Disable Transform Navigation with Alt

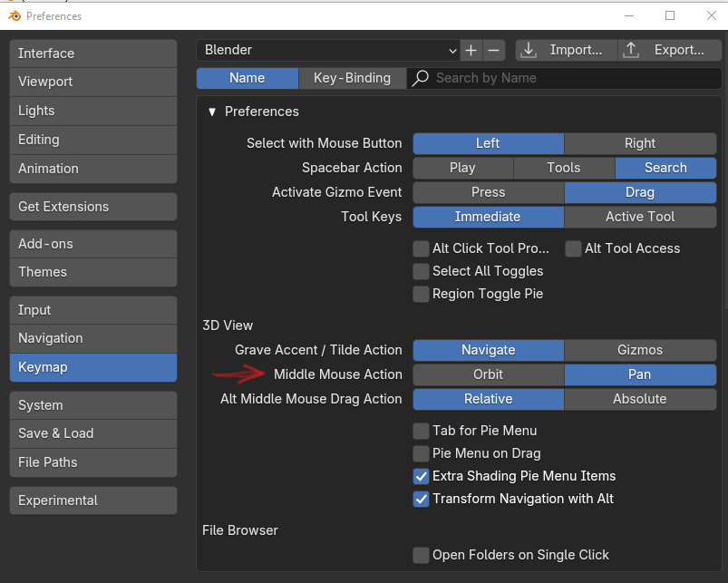421,499
